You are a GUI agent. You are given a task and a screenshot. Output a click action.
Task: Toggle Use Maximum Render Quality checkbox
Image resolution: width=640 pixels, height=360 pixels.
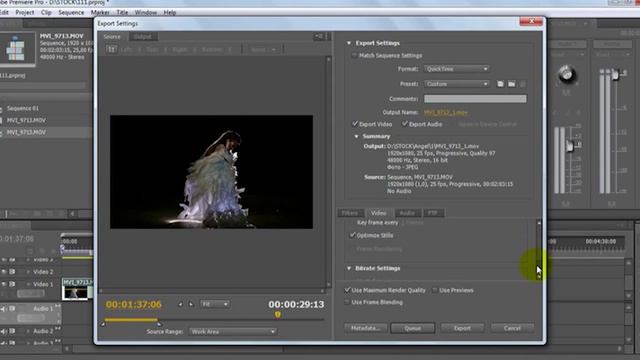click(x=347, y=290)
